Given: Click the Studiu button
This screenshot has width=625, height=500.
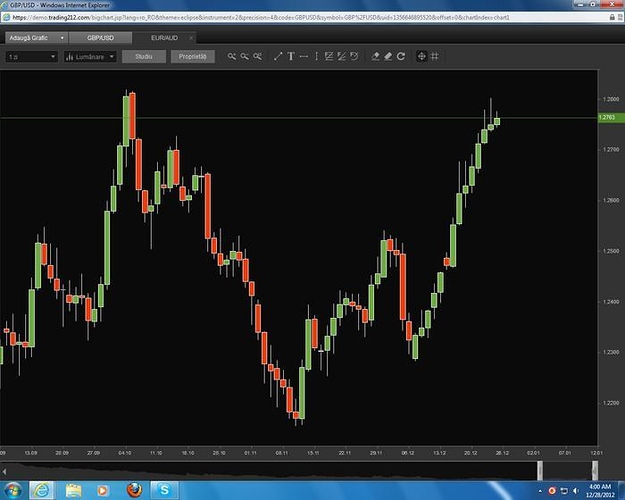Looking at the screenshot, I should click(144, 57).
